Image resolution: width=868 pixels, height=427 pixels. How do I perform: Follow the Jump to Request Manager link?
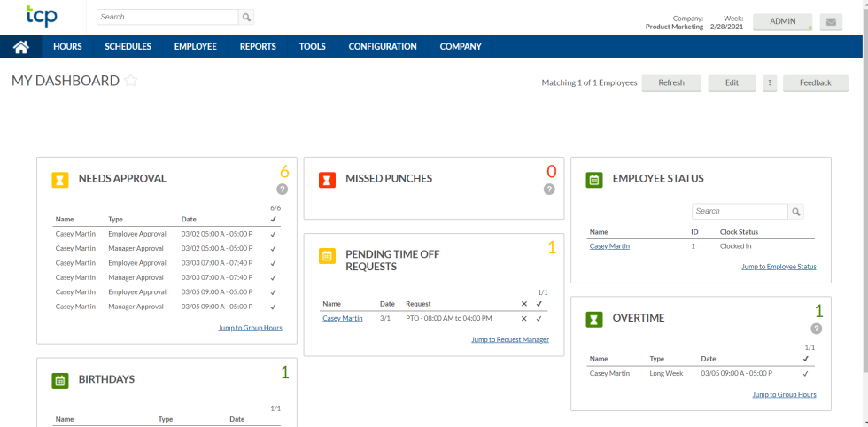pyautogui.click(x=510, y=339)
